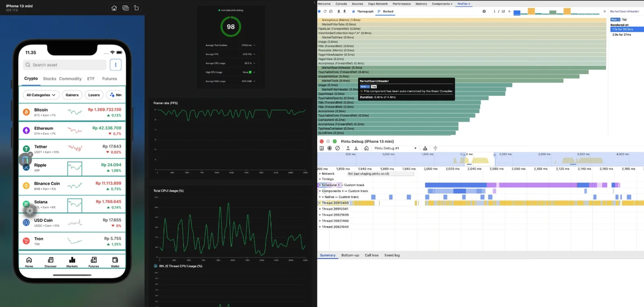The width and height of the screenshot is (644, 307).
Task: Tap the Ethereum coin logo
Action: 26,130
